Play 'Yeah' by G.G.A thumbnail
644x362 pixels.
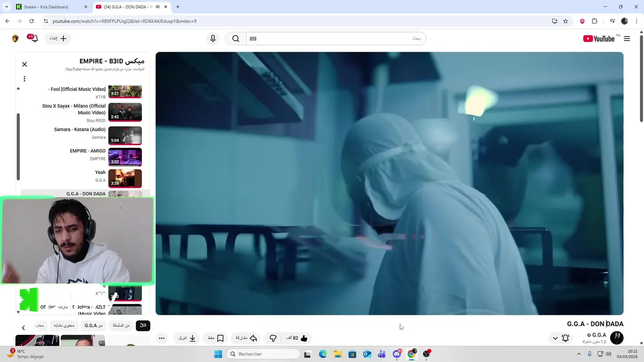125,178
